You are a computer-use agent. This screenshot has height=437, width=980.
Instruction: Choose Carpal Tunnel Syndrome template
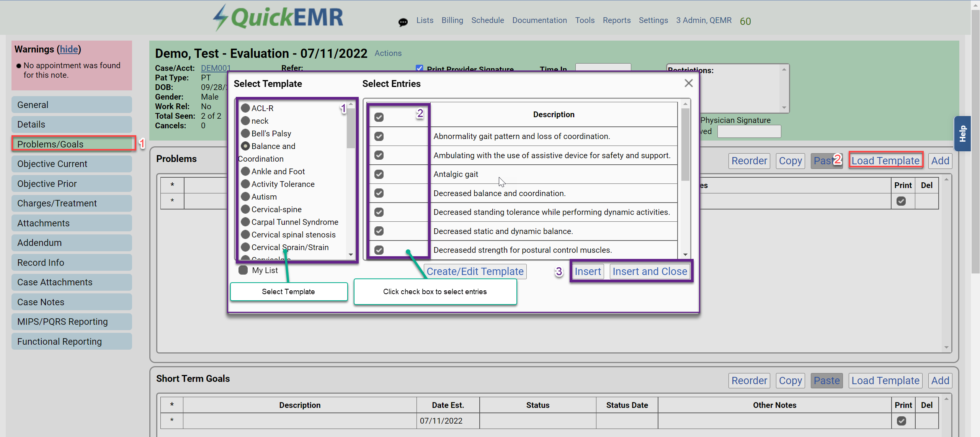click(246, 222)
